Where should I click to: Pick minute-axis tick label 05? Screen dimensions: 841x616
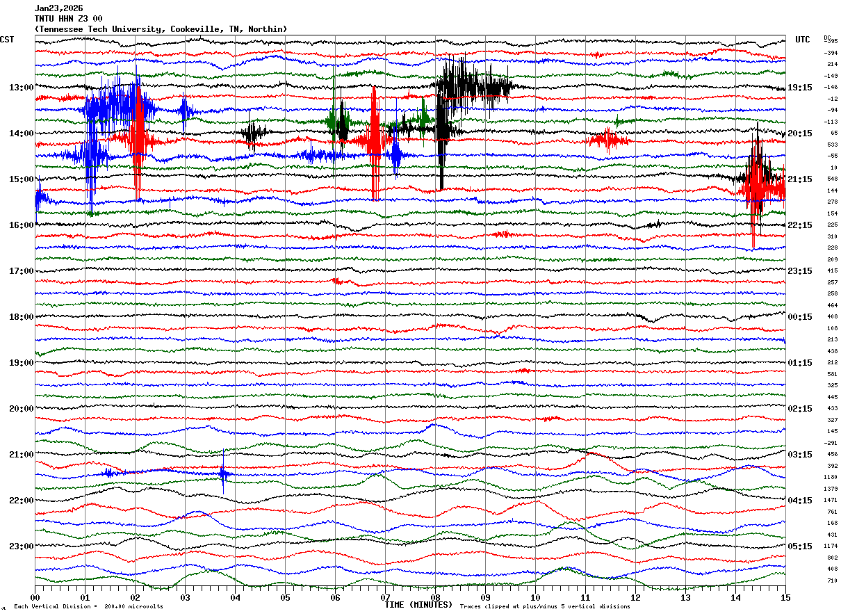tap(285, 597)
